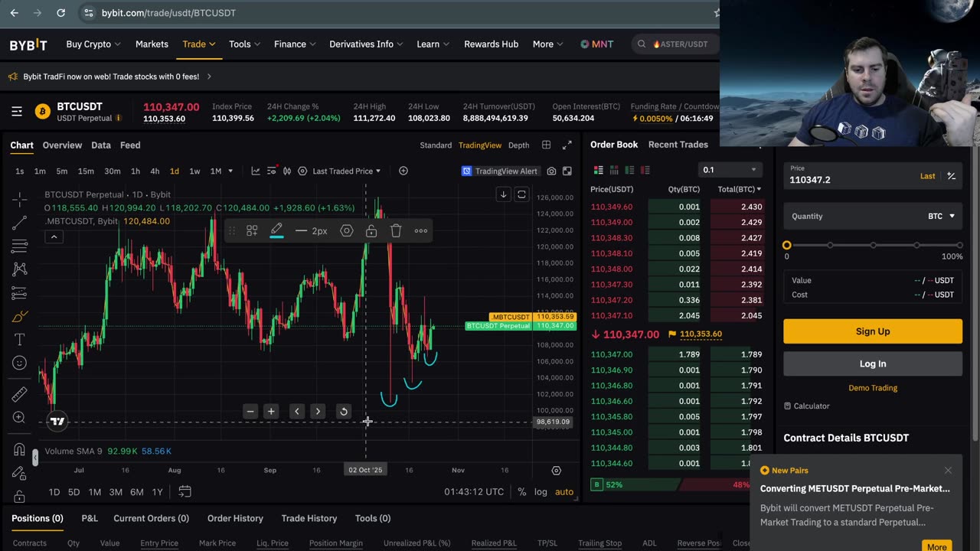
Task: Open the TradingView Alert button
Action: point(500,171)
